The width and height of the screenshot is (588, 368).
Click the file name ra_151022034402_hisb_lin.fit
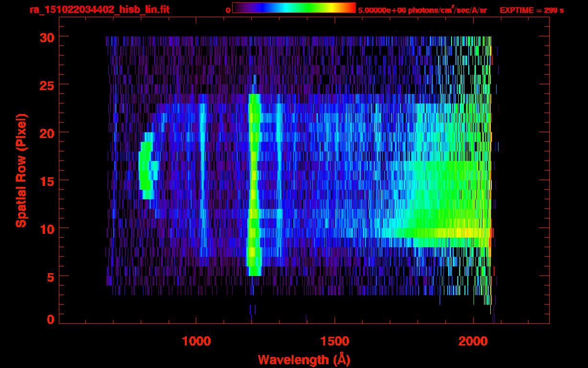[99, 10]
